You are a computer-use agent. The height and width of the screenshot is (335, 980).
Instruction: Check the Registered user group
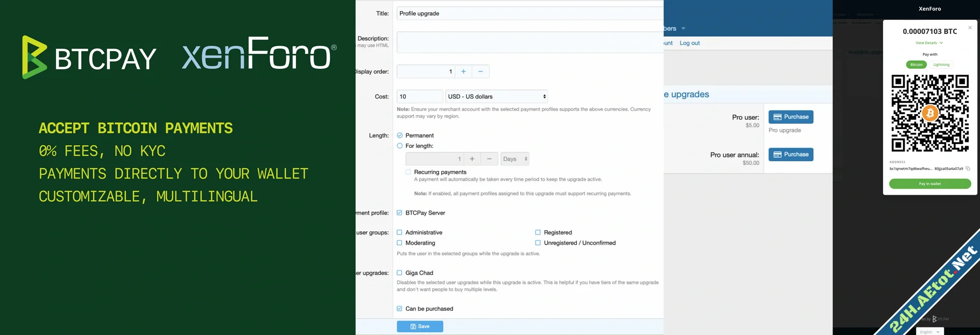tap(538, 233)
